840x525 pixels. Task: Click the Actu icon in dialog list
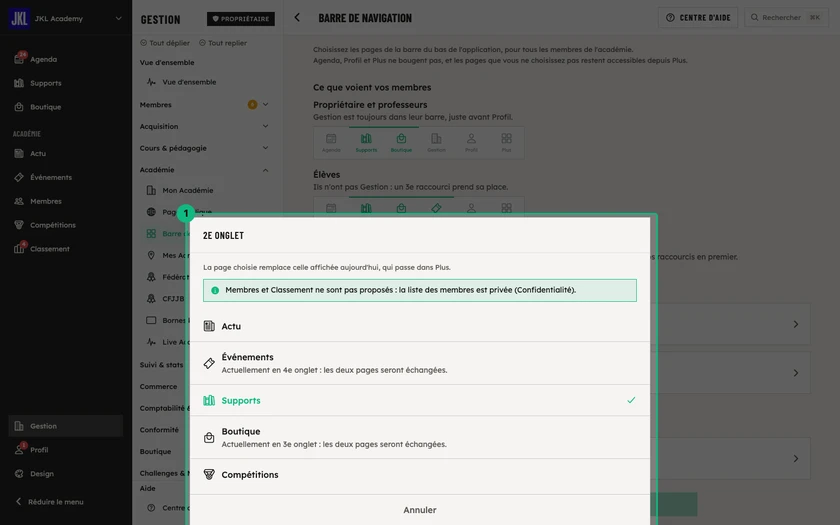coord(209,326)
